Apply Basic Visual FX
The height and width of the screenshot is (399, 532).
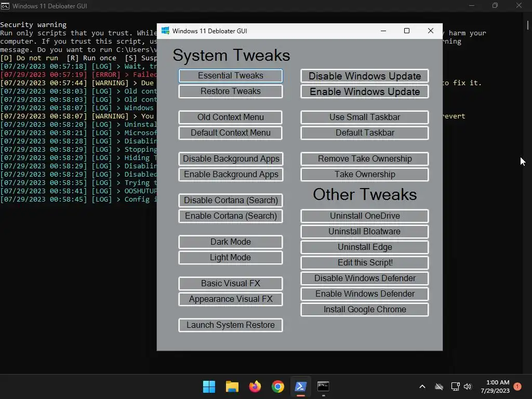tap(231, 283)
